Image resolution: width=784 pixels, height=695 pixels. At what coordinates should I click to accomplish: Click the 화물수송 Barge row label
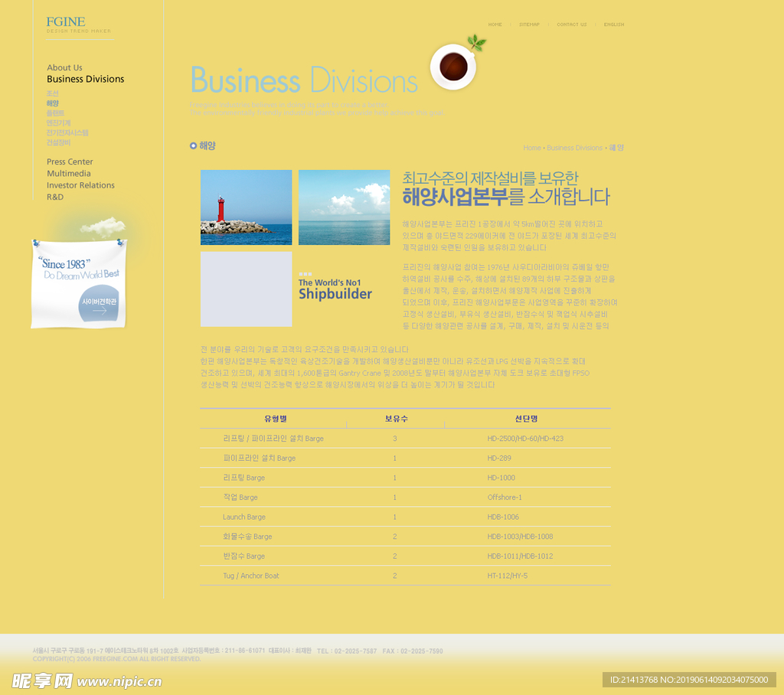coord(247,537)
